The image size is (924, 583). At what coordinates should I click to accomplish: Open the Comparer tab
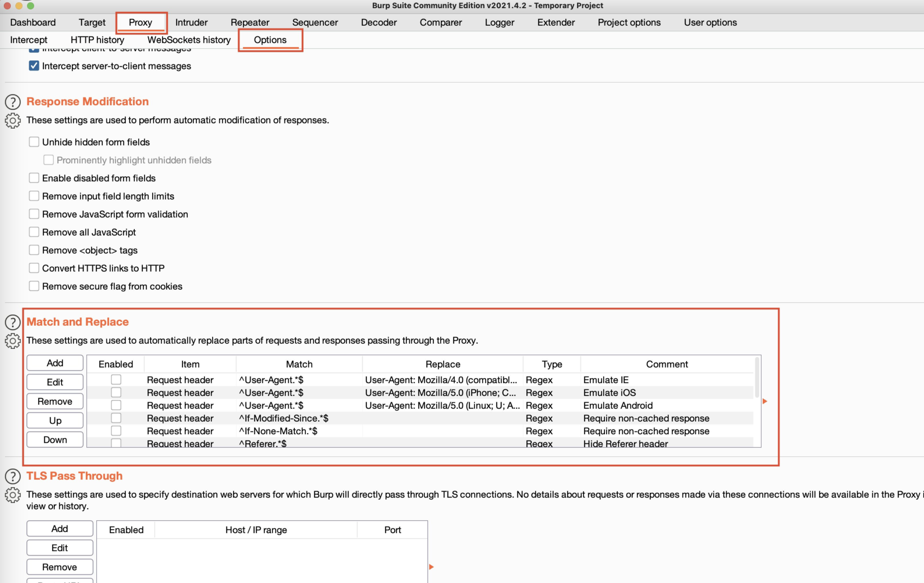[441, 22]
